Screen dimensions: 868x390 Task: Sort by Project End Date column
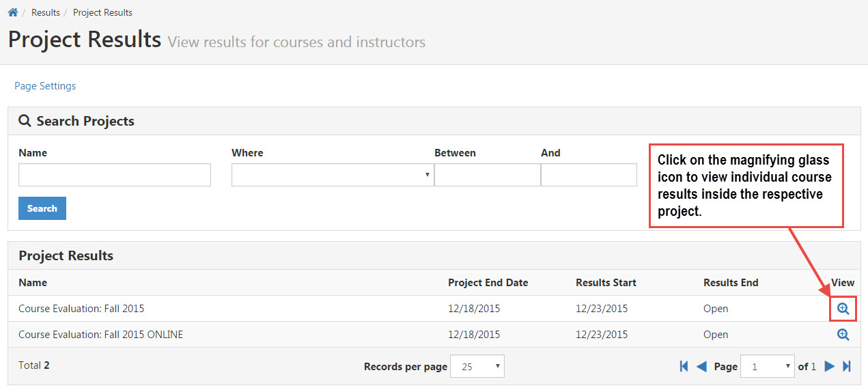tap(488, 282)
